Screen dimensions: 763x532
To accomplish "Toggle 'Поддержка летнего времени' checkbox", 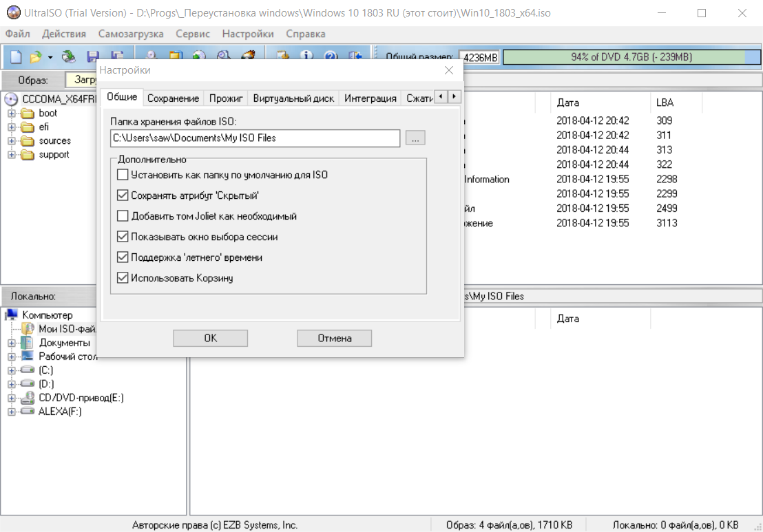I will 123,257.
